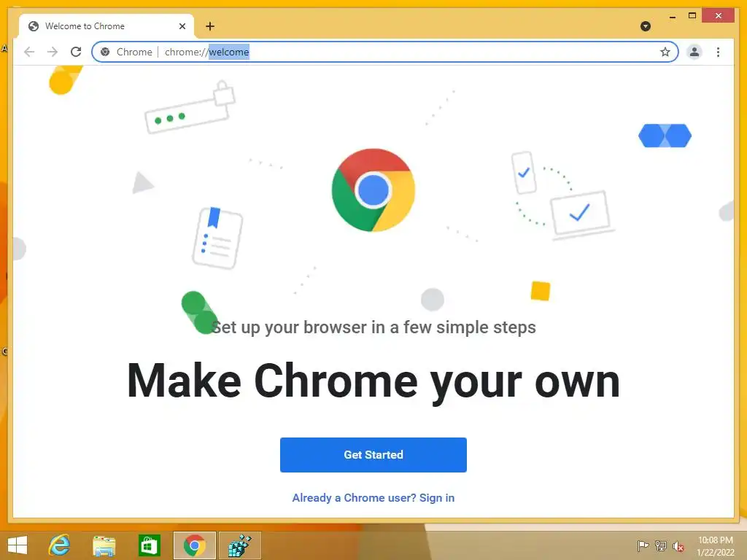Open Windows Store from taskbar
747x560 pixels.
point(149,545)
